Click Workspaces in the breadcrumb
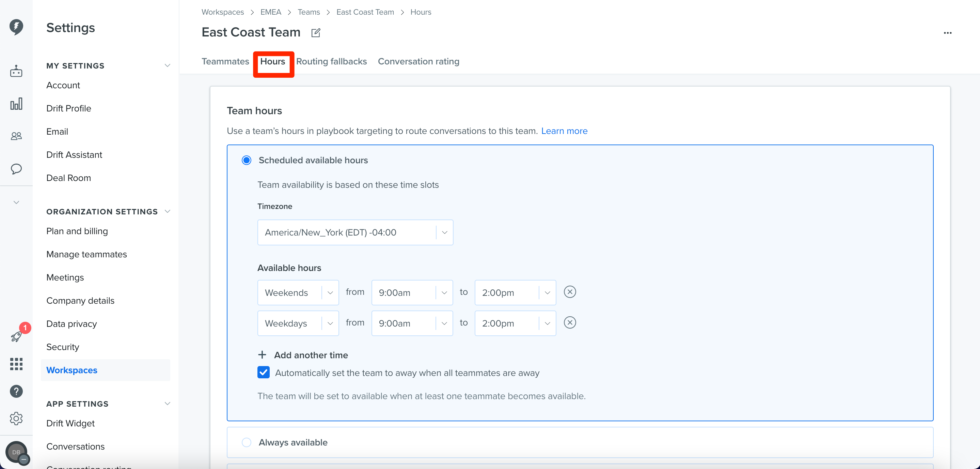Screen dimensions: 980x469 coord(223,12)
